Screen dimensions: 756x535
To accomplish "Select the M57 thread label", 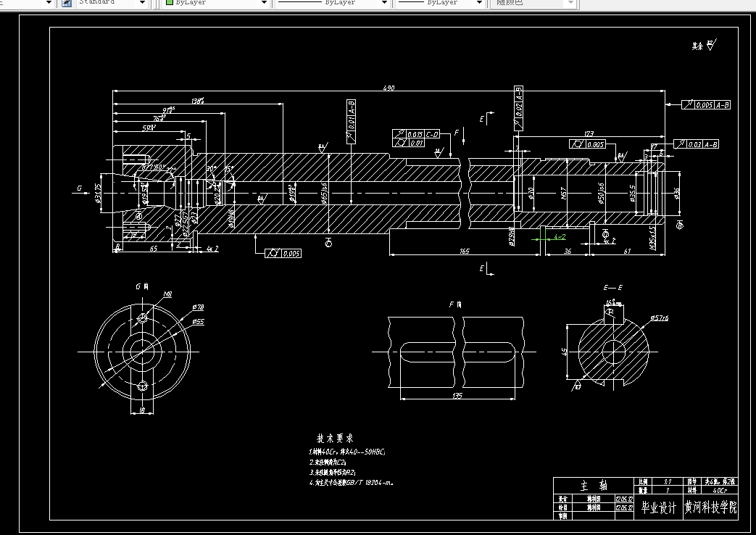I will 564,194.
